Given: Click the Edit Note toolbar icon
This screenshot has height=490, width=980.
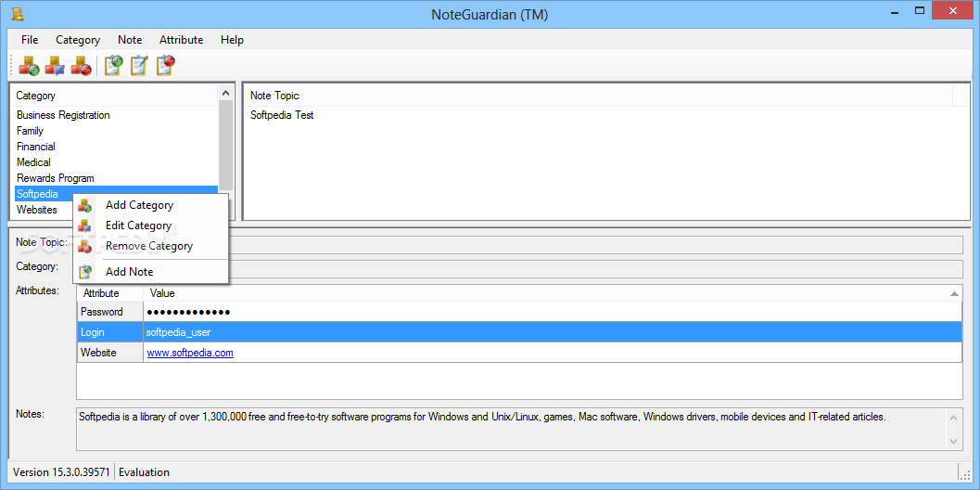Looking at the screenshot, I should point(139,65).
